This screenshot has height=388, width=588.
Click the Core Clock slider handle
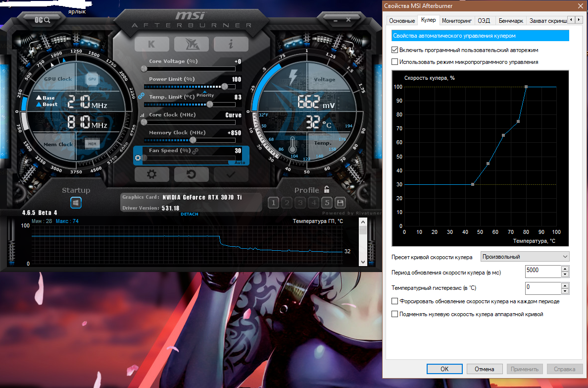point(144,122)
